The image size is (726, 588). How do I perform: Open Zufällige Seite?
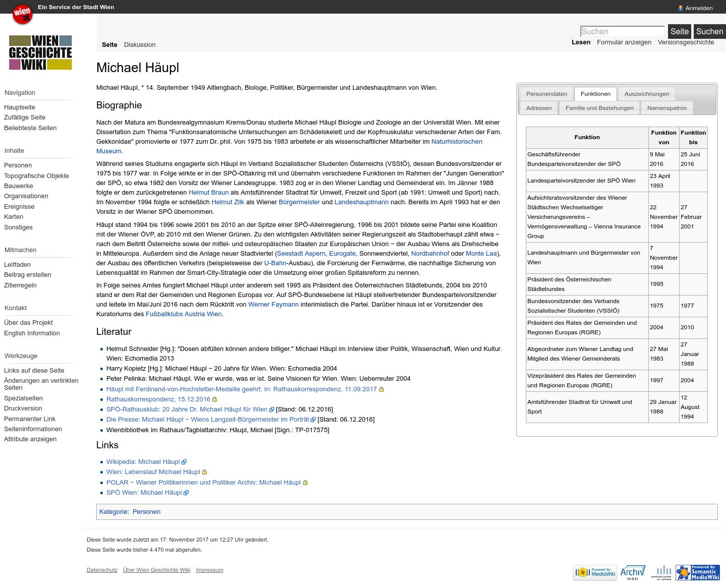25,117
